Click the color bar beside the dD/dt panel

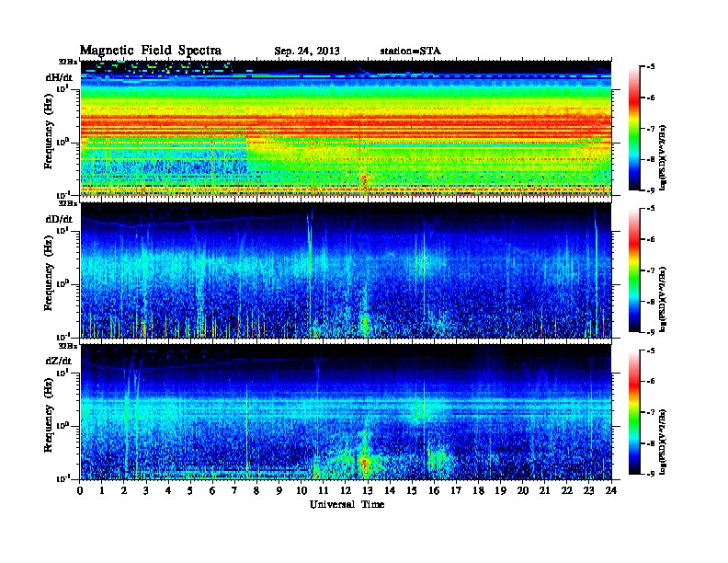[x=634, y=270]
